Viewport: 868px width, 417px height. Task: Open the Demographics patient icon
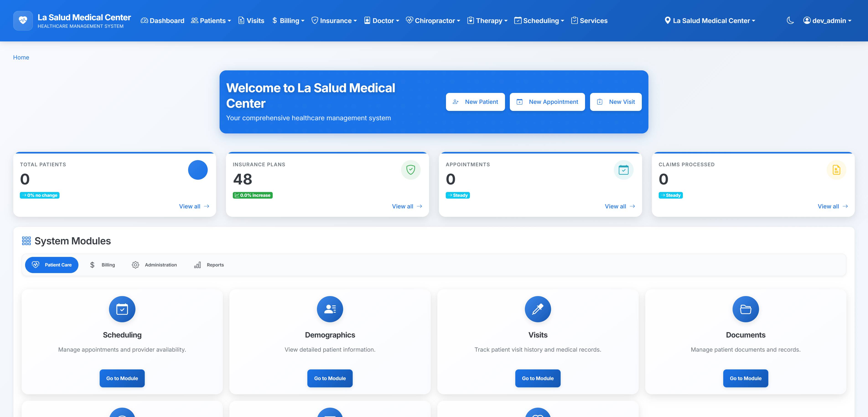tap(330, 309)
